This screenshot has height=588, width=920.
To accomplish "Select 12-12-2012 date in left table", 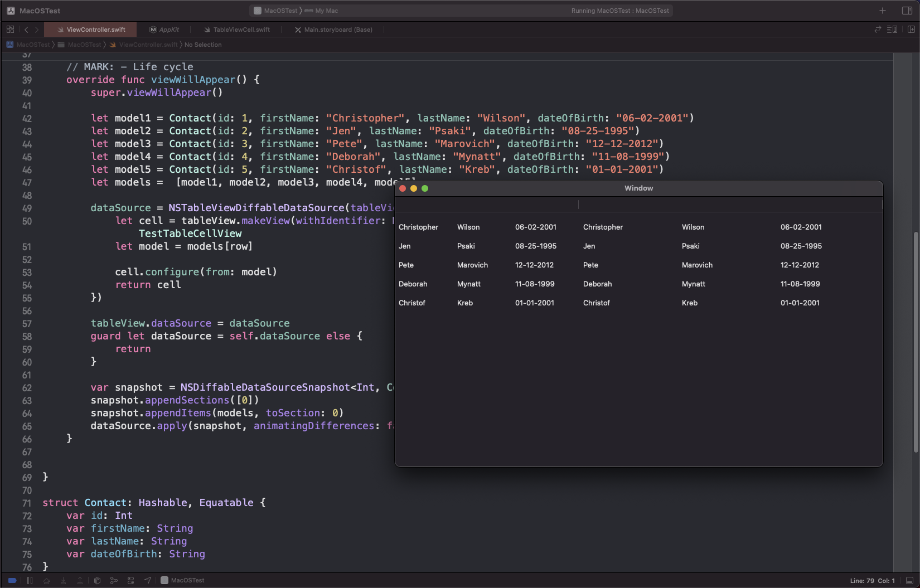I will pos(534,265).
